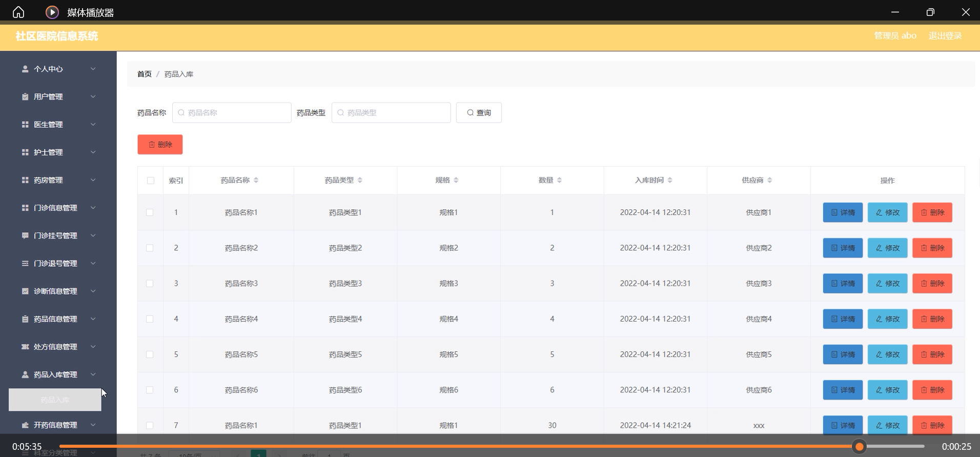The image size is (980, 457).
Task: Click the 处方信息管理 icon
Action: click(25, 347)
